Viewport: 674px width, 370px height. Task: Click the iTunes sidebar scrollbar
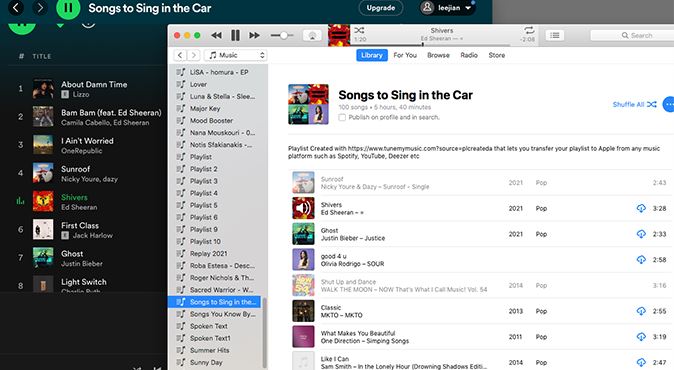(x=264, y=333)
